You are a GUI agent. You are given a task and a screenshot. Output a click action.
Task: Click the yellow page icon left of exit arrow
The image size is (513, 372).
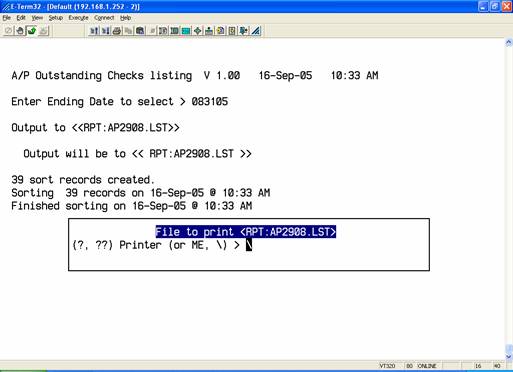[232, 31]
